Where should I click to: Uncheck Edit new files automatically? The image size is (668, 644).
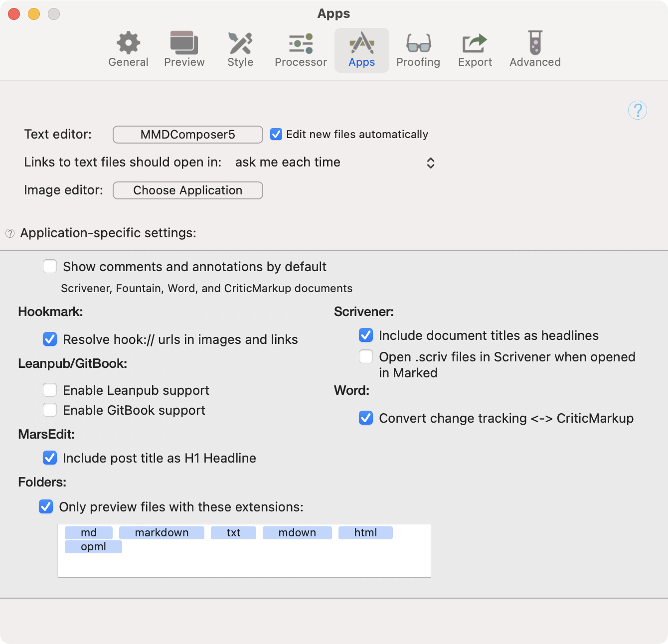click(x=276, y=134)
